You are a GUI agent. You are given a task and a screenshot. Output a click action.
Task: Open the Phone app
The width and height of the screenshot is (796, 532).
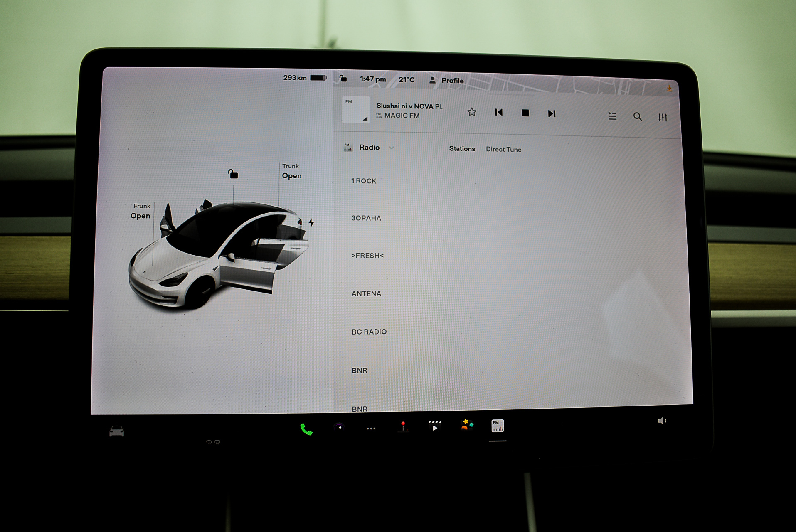pos(306,429)
